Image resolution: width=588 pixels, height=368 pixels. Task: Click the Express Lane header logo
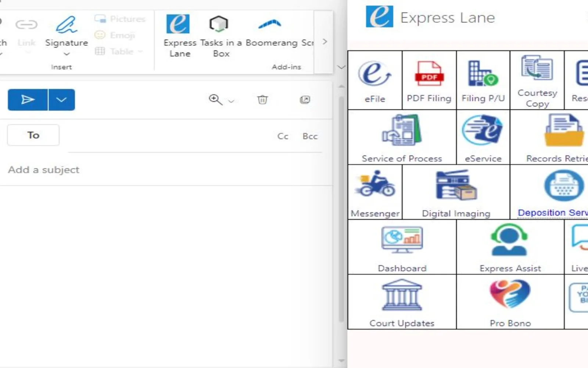(x=379, y=17)
